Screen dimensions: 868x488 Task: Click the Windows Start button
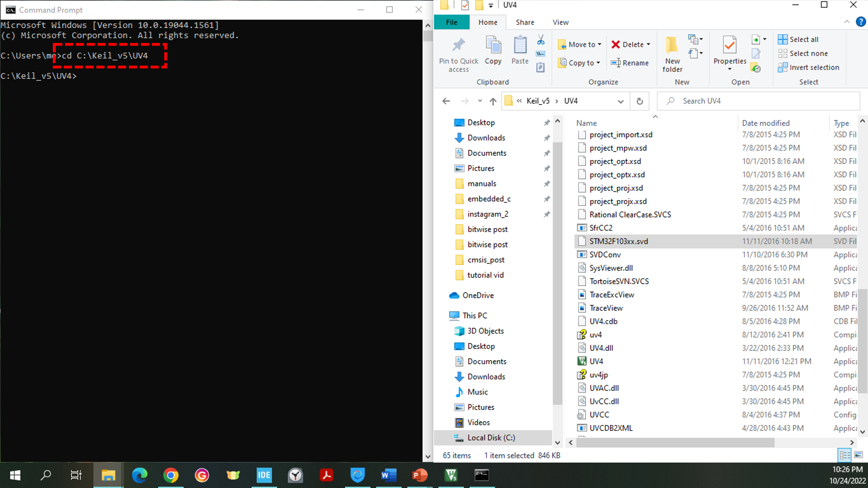point(15,475)
